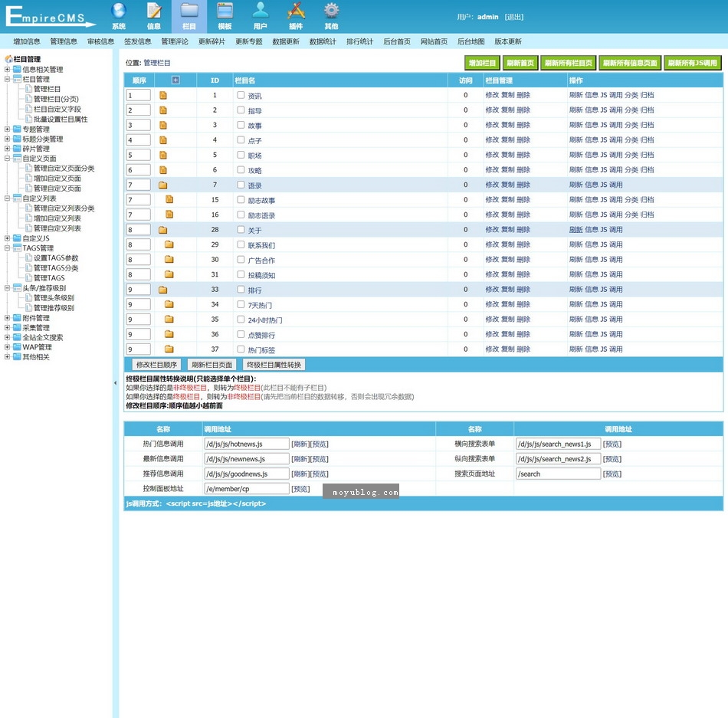Click the page icon for 励志故事 row
This screenshot has height=718, width=728.
169,199
